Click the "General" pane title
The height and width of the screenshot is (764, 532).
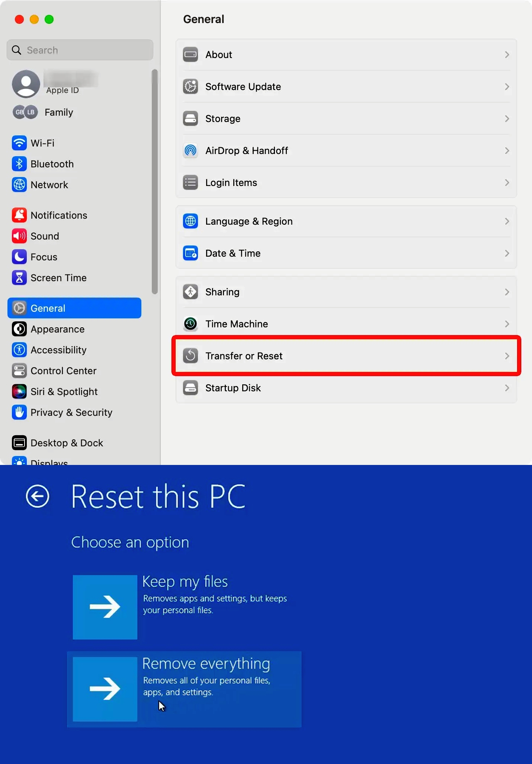(x=203, y=19)
